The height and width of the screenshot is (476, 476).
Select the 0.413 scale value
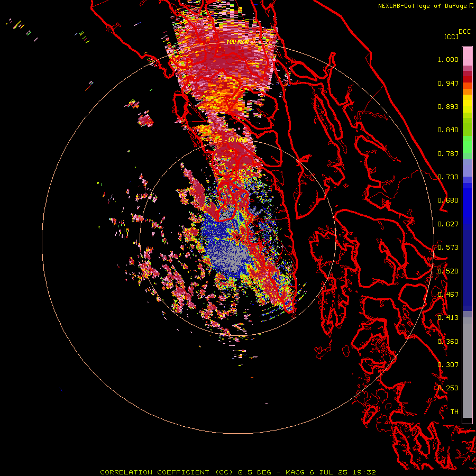coord(448,318)
